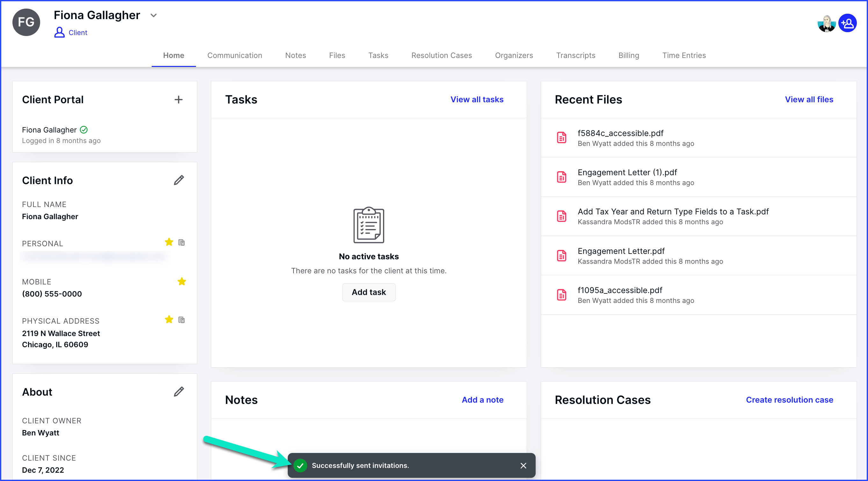Image resolution: width=868 pixels, height=481 pixels.
Task: Click the FG avatar circle
Action: [26, 22]
